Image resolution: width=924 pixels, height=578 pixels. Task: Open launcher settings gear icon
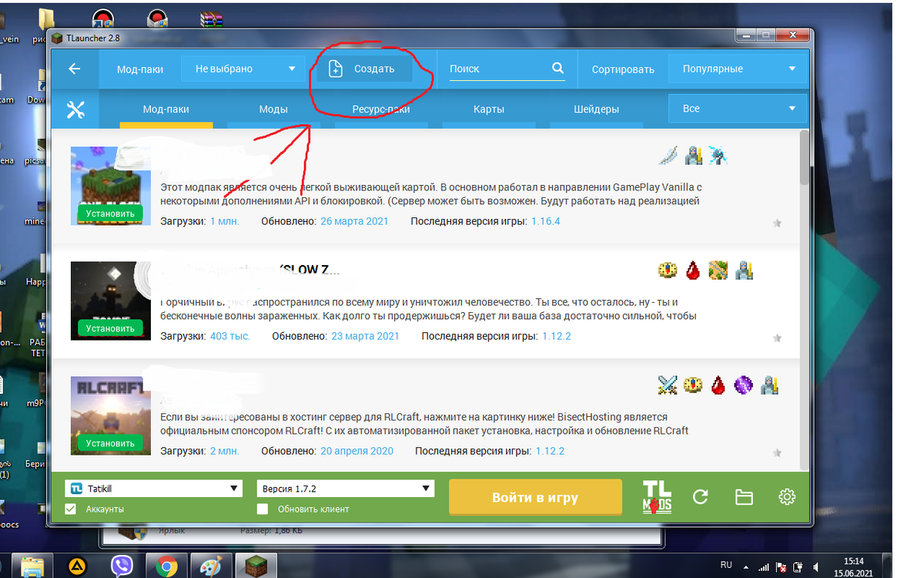(787, 497)
